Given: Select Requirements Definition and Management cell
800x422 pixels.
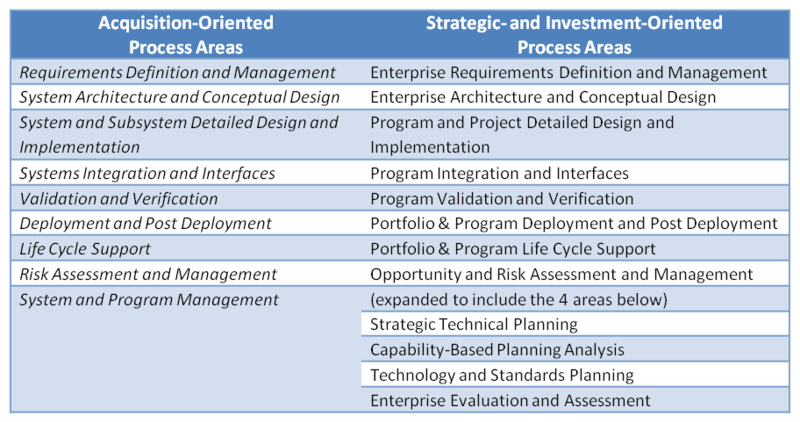Looking at the screenshot, I should (186, 72).
